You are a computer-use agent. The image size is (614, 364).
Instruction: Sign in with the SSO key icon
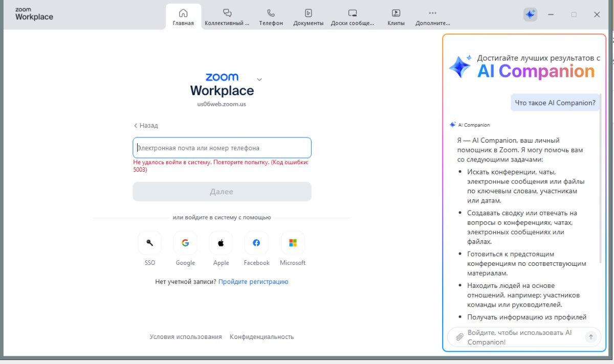coord(149,243)
